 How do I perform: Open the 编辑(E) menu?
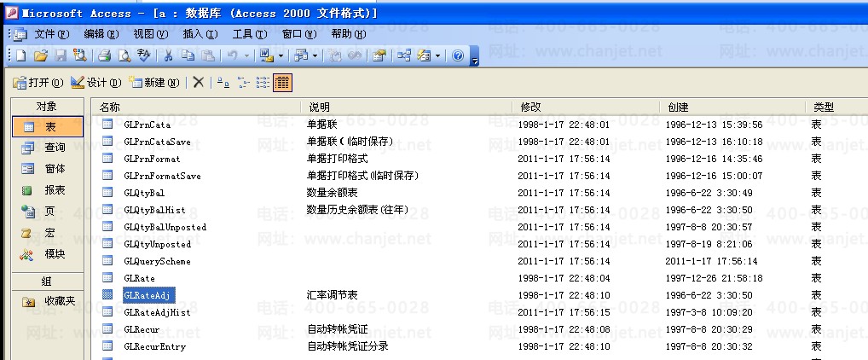point(101,34)
